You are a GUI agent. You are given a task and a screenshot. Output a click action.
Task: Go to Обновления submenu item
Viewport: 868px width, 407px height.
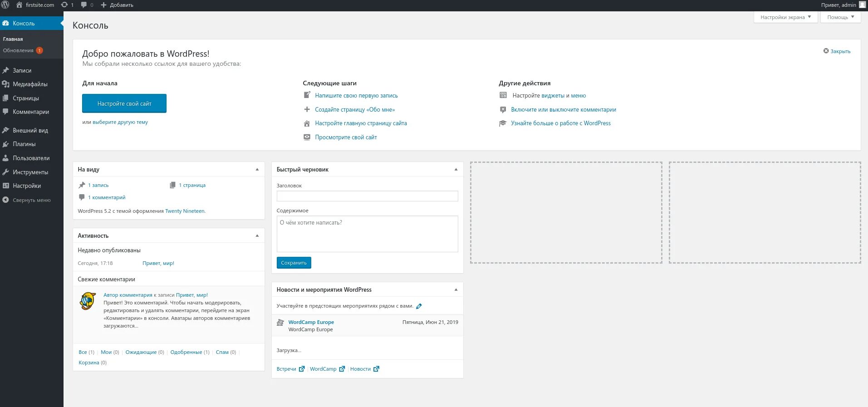pyautogui.click(x=23, y=50)
